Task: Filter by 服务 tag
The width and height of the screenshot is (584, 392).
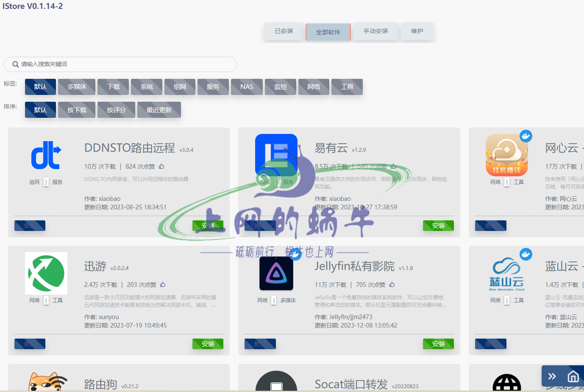Action: 213,86
